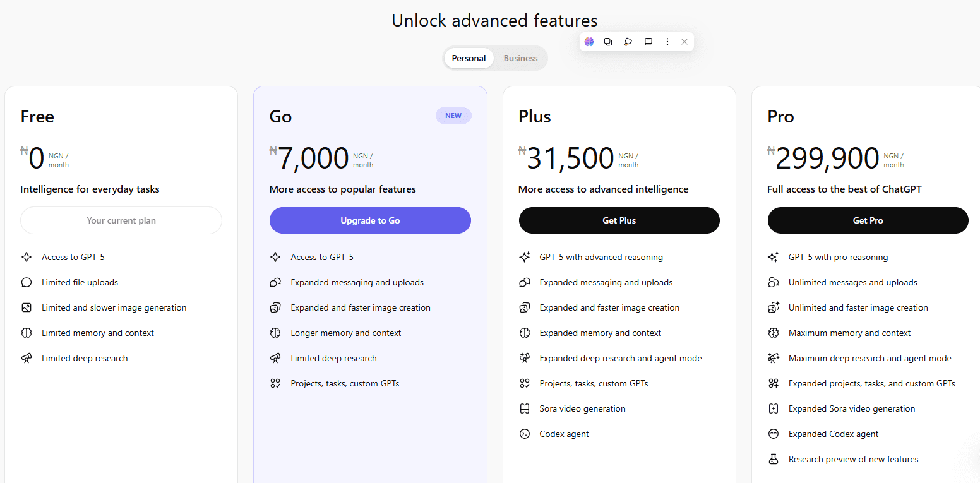Click the Your current plan button
The width and height of the screenshot is (980, 483).
click(x=121, y=220)
